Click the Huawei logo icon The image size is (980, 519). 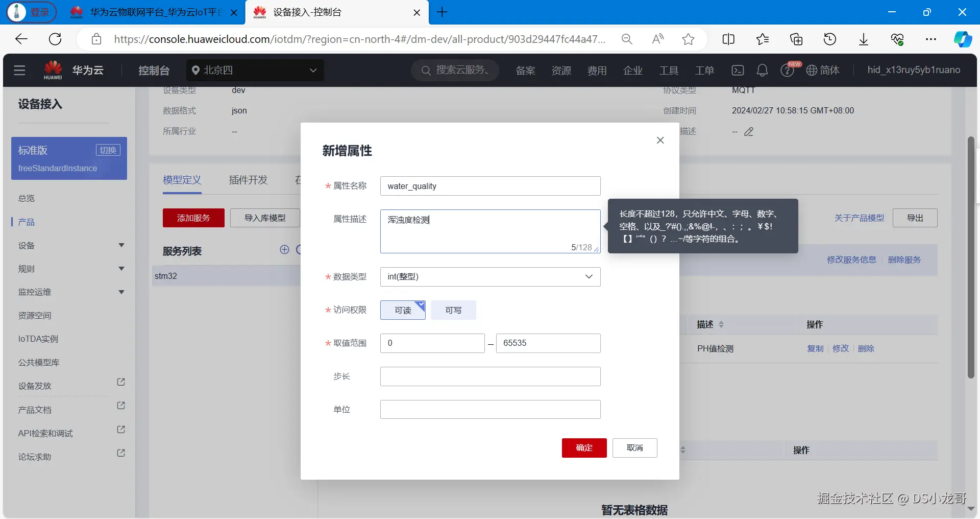pyautogui.click(x=53, y=70)
